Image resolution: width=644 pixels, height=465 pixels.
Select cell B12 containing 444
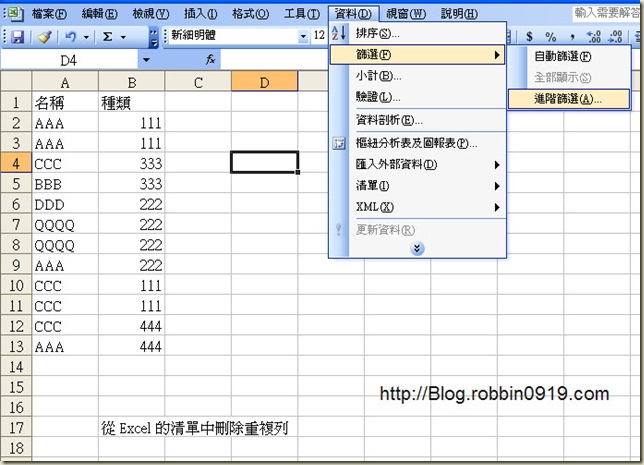tap(131, 326)
